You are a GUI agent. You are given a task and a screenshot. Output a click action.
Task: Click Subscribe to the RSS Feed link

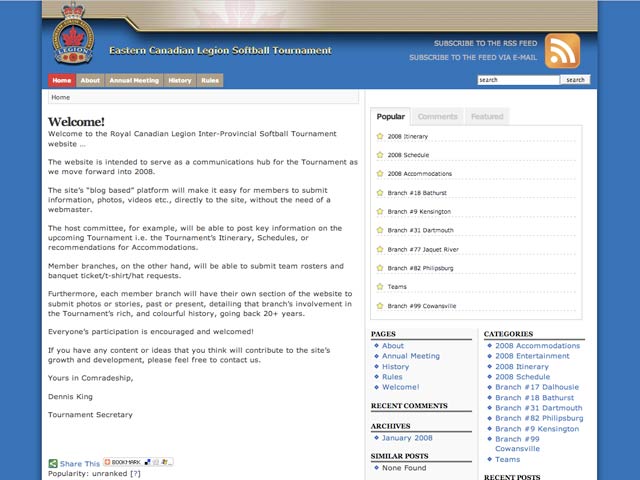[485, 43]
